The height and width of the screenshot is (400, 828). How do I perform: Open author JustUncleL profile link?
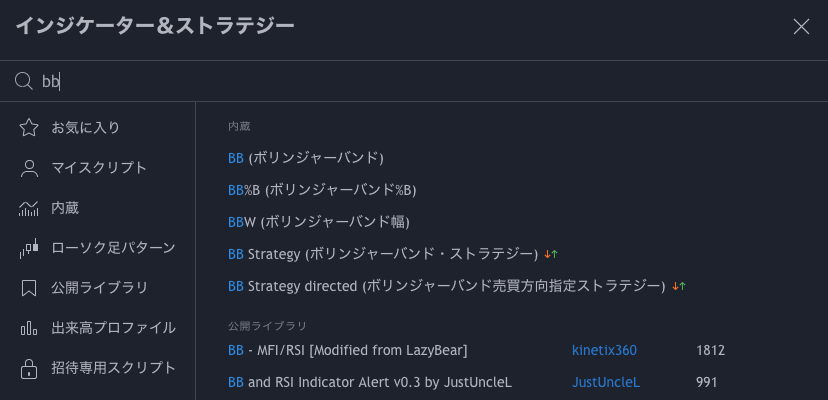605,382
